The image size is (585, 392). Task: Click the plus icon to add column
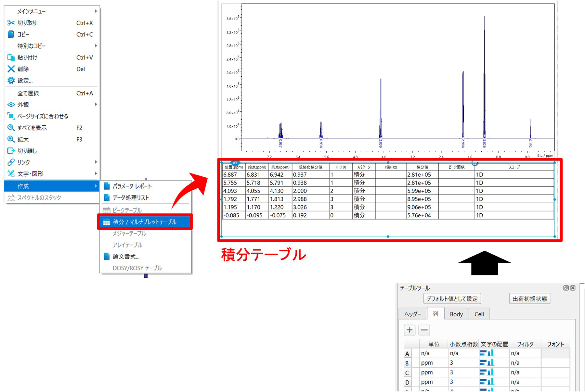click(x=409, y=330)
